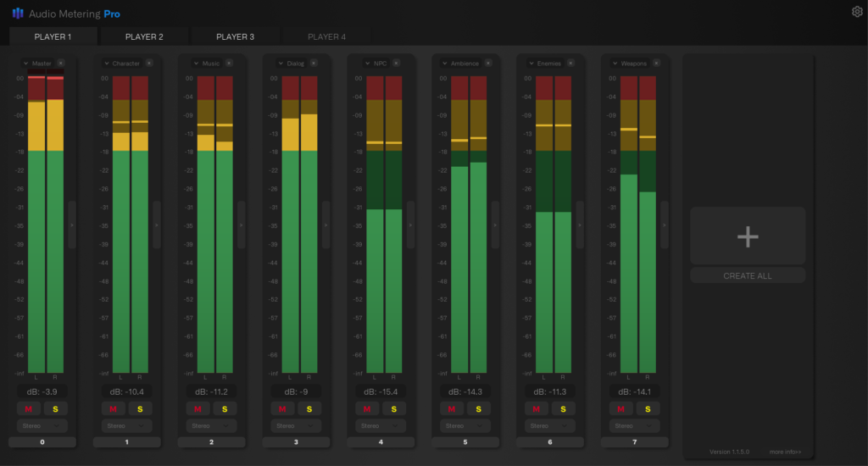Solo the Music channel

224,408
